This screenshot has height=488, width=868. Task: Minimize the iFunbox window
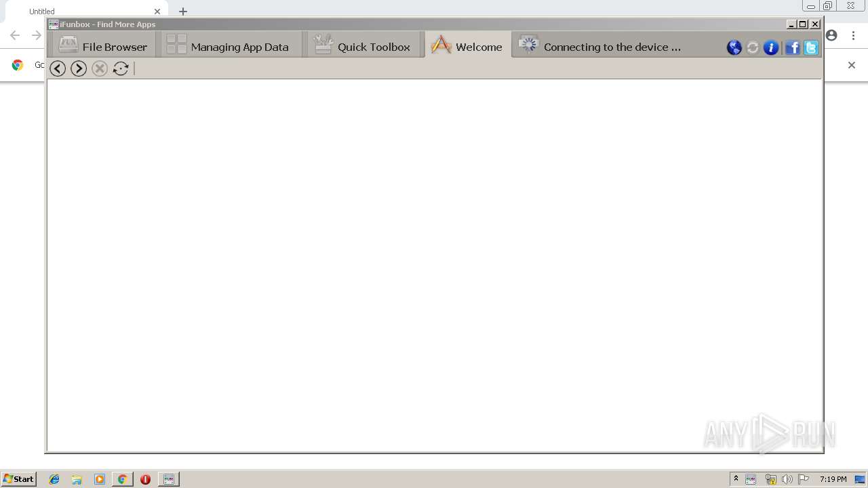coord(791,24)
